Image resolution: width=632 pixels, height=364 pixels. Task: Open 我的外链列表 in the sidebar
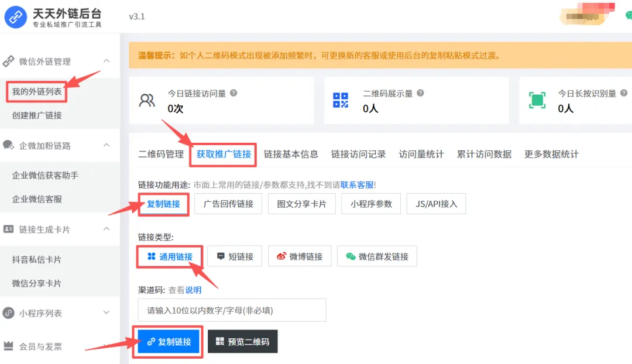click(37, 92)
